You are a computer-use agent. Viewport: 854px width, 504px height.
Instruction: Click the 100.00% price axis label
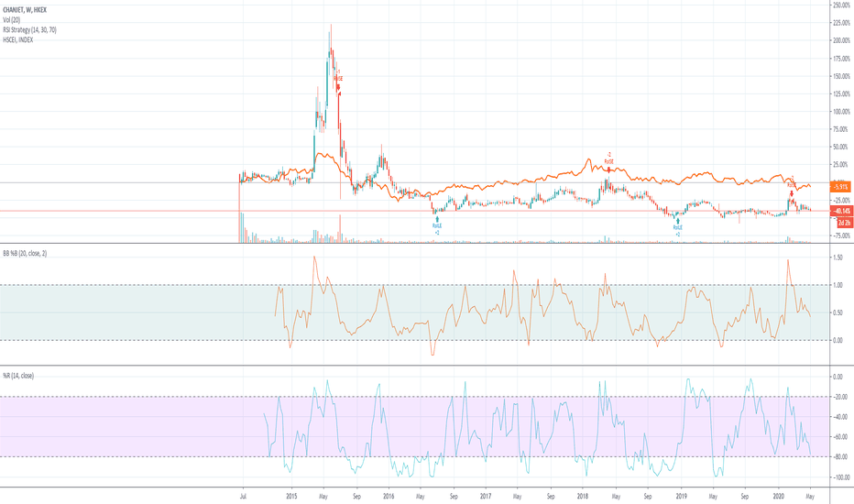pos(840,112)
